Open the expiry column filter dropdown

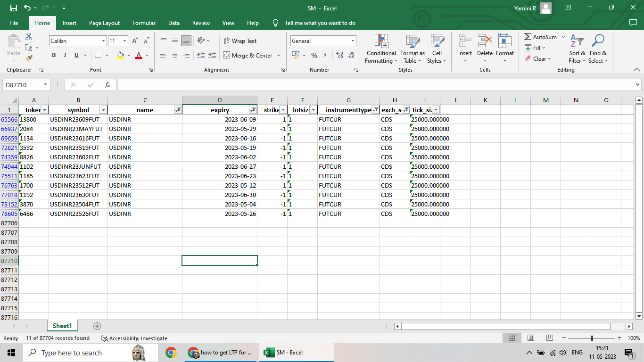point(253,110)
